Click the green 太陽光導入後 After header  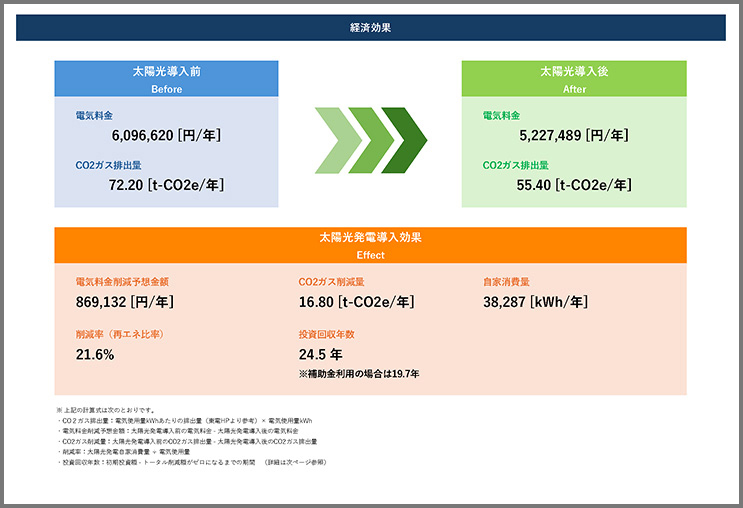pos(573,79)
